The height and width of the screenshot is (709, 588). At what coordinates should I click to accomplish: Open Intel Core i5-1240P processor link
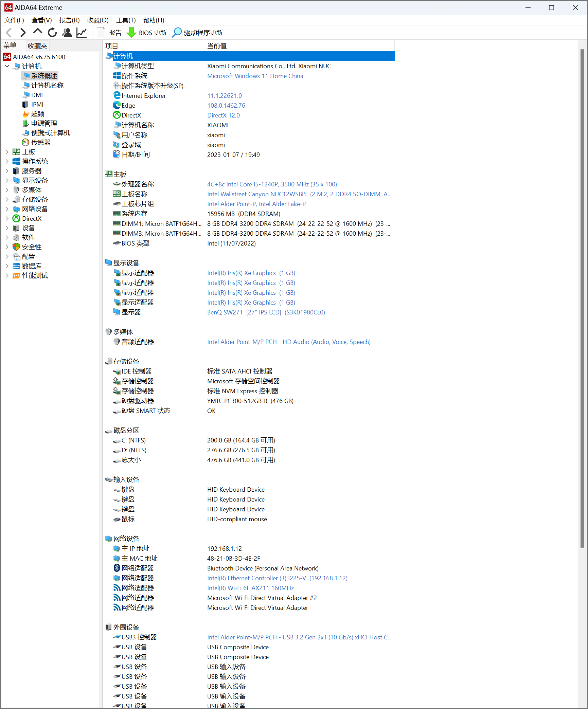point(272,184)
